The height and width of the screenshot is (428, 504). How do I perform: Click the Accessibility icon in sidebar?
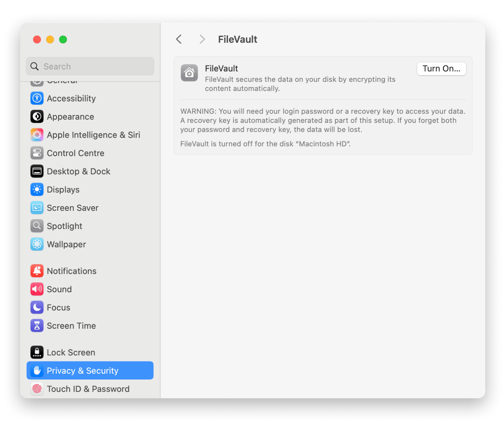coord(37,98)
